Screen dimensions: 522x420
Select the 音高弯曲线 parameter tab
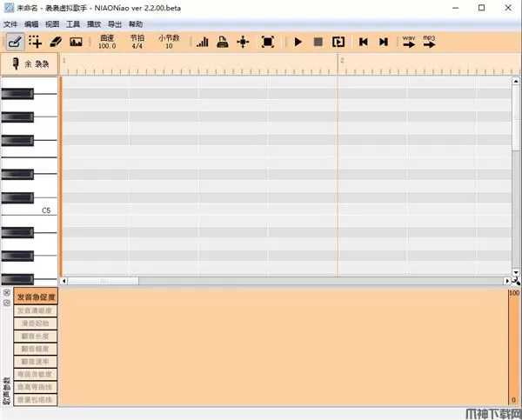[36, 387]
